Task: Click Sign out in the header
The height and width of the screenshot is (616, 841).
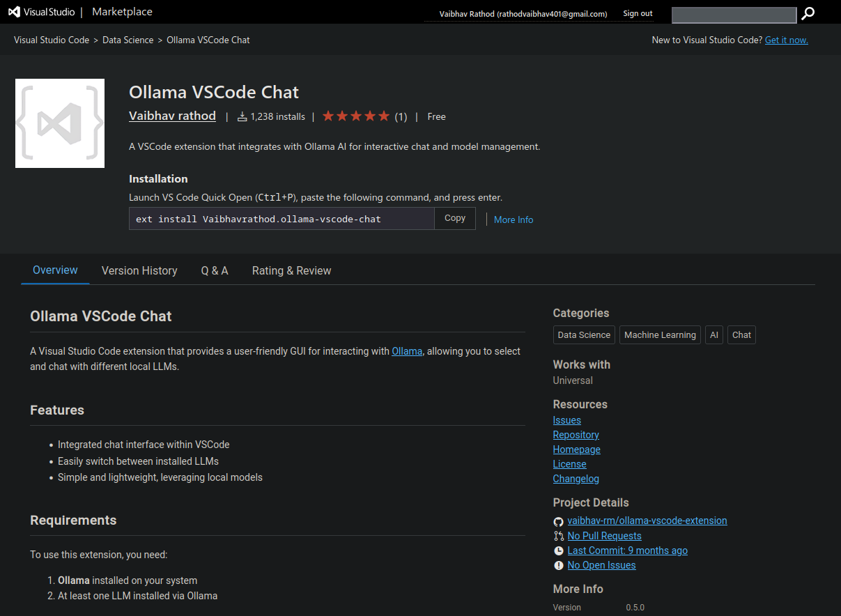Action: pyautogui.click(x=637, y=13)
